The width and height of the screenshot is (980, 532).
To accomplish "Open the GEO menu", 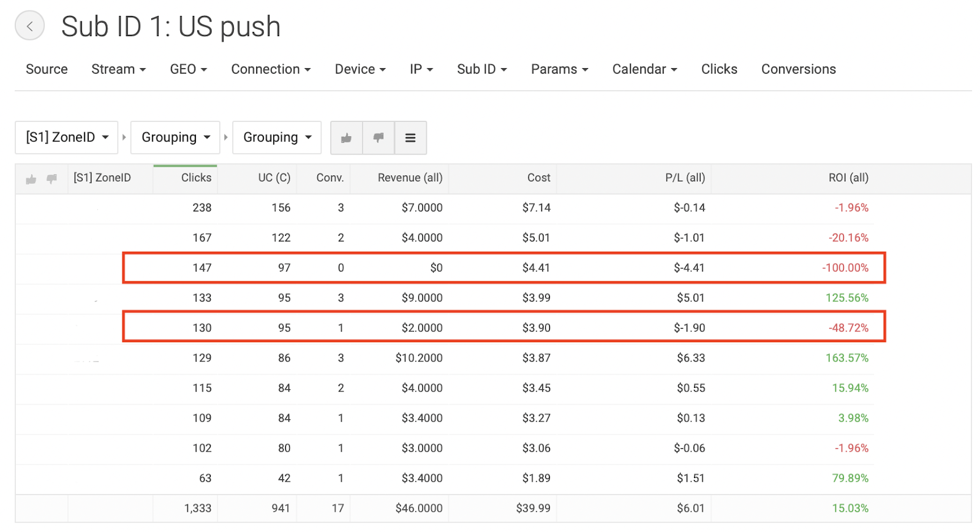I will tap(189, 69).
